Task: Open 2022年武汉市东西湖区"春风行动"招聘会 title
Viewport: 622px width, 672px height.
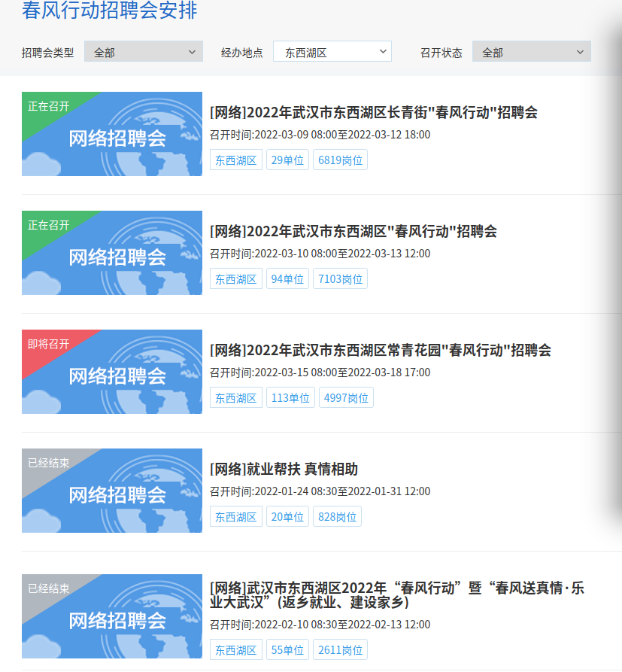Action: tap(353, 232)
